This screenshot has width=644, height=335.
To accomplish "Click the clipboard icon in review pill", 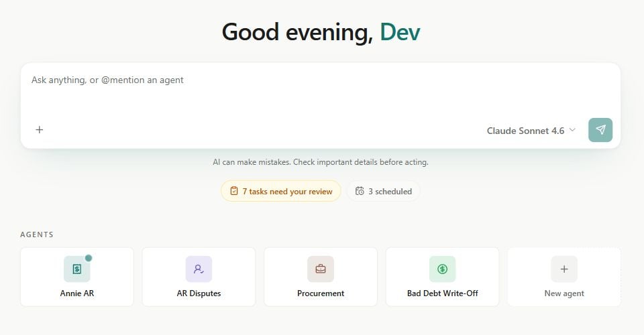I will [234, 191].
